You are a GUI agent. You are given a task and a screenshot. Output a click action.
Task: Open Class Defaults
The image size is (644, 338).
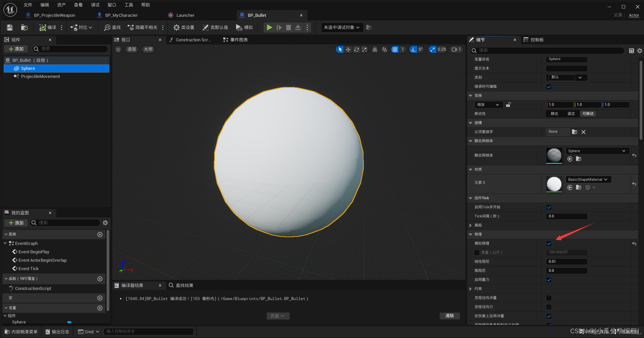tap(215, 28)
